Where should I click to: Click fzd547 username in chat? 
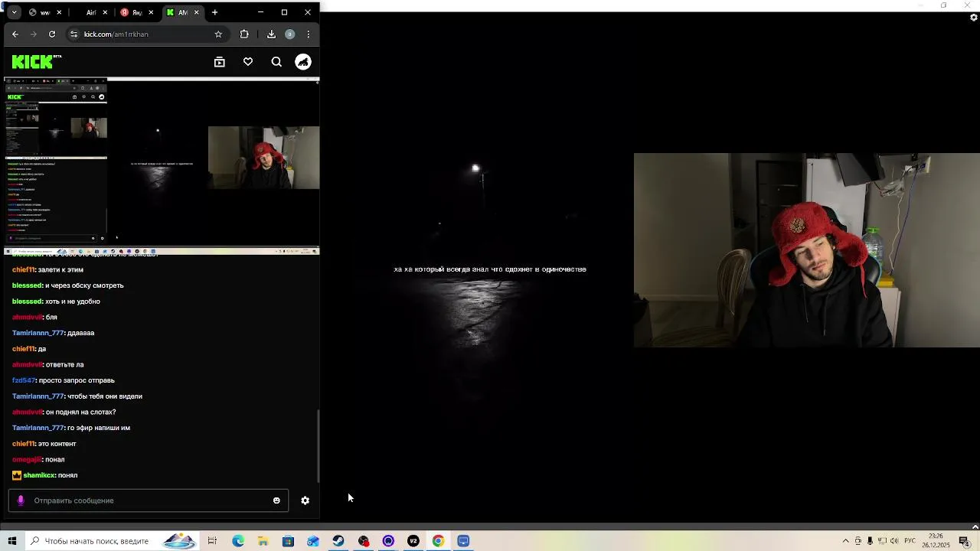point(24,380)
